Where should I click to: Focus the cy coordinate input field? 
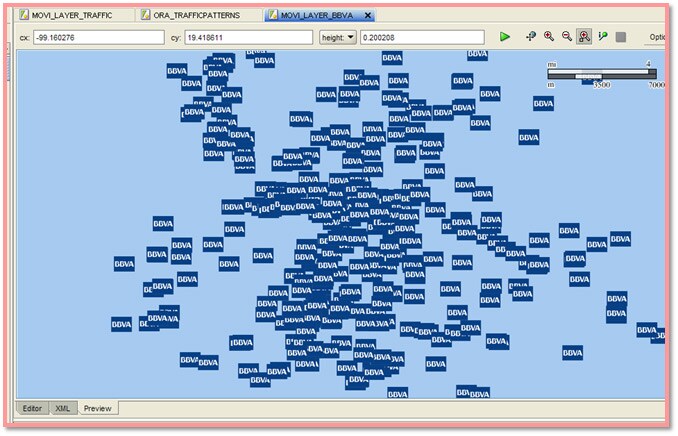249,38
